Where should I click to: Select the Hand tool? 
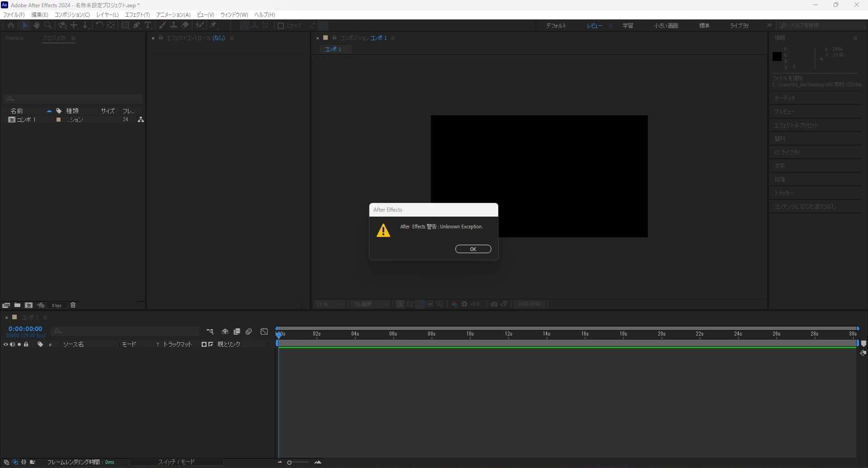point(37,25)
